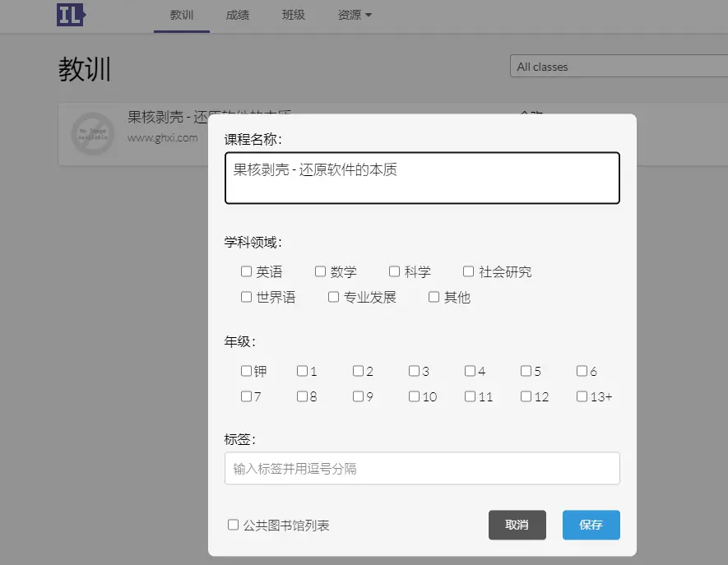Select grade 11 checkbox
The height and width of the screenshot is (565, 728).
pos(470,396)
